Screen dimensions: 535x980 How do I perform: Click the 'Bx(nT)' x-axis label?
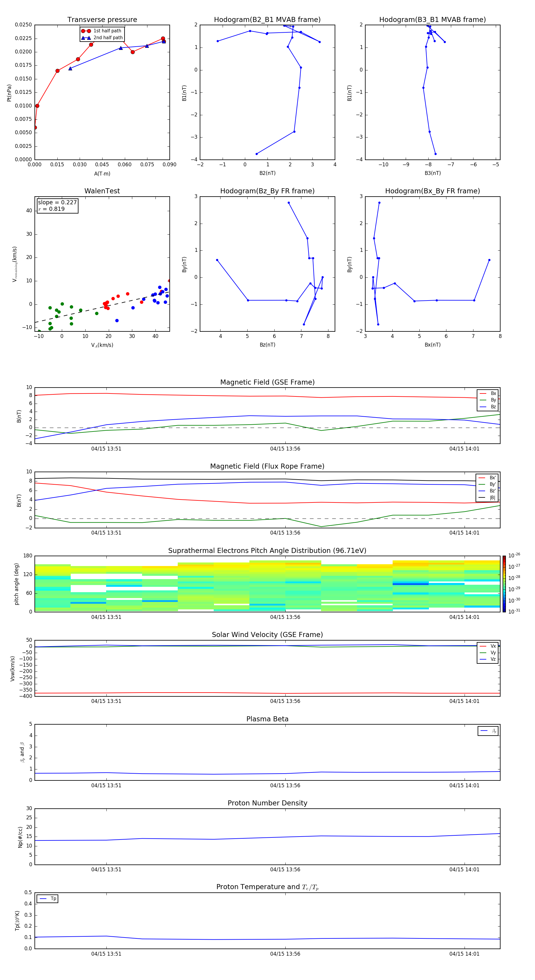(432, 345)
